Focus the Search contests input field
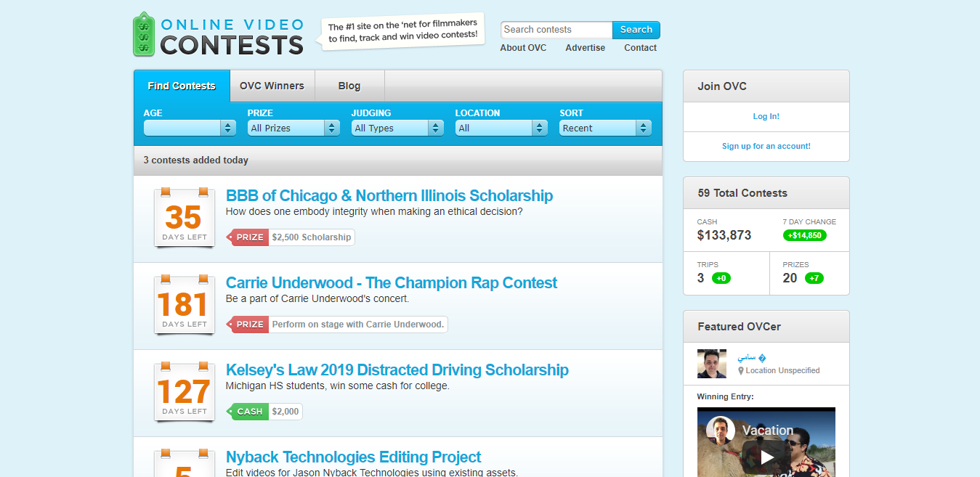 point(556,30)
